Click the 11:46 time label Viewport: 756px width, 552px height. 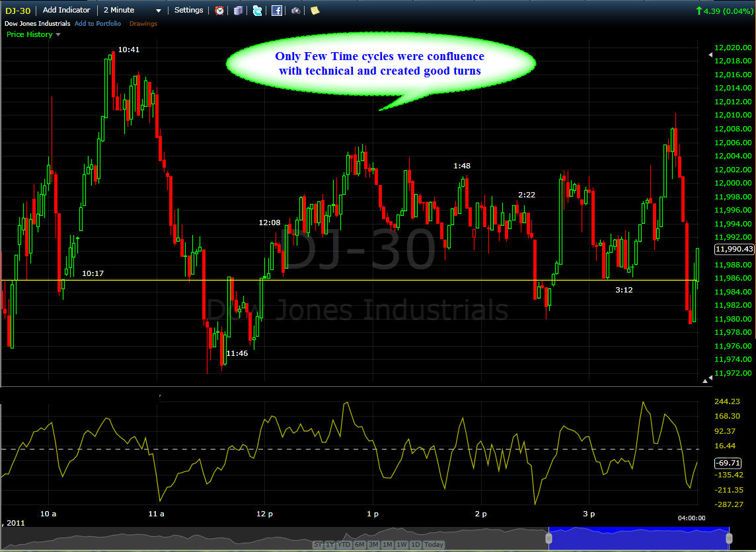tap(237, 353)
